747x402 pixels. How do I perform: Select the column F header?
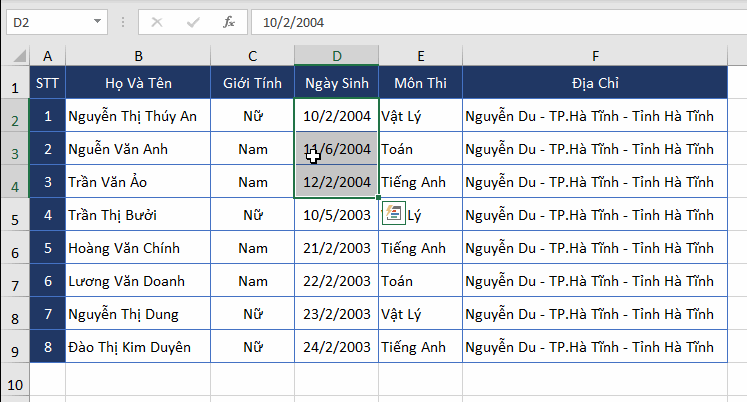[x=594, y=55]
